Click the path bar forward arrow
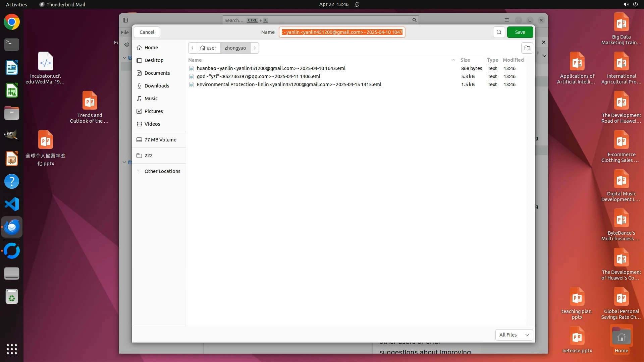The height and width of the screenshot is (362, 644). tap(255, 48)
